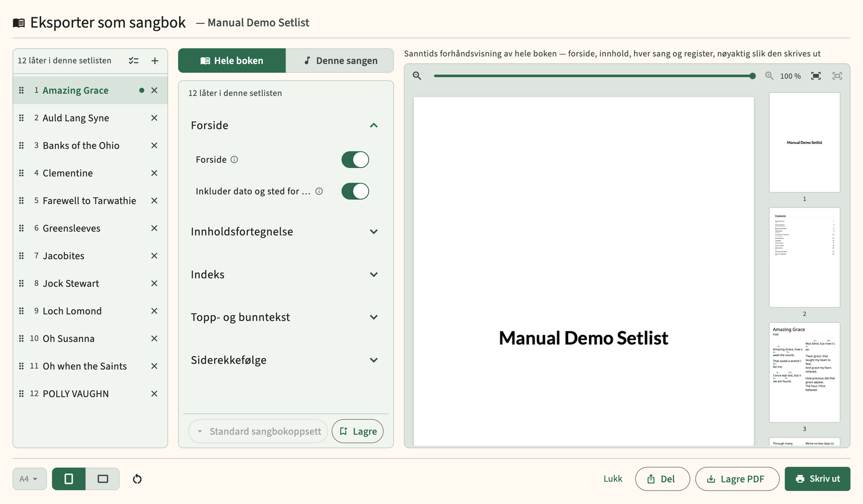The image size is (863, 504).
Task: Expand the Topp- og bunntekst section
Action: pyautogui.click(x=285, y=317)
